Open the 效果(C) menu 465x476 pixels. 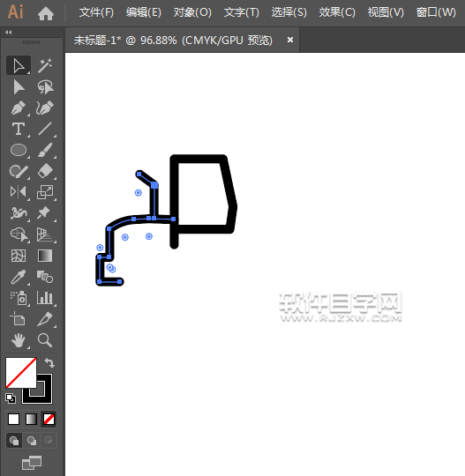coord(337,12)
